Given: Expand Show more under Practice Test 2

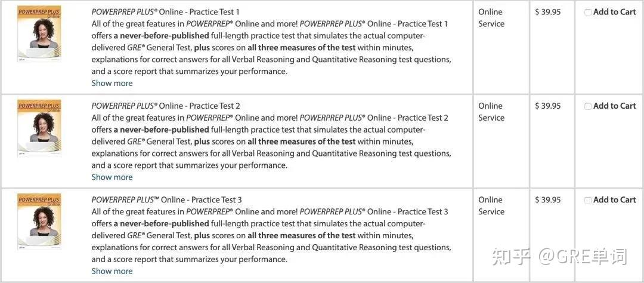Looking at the screenshot, I should [112, 177].
